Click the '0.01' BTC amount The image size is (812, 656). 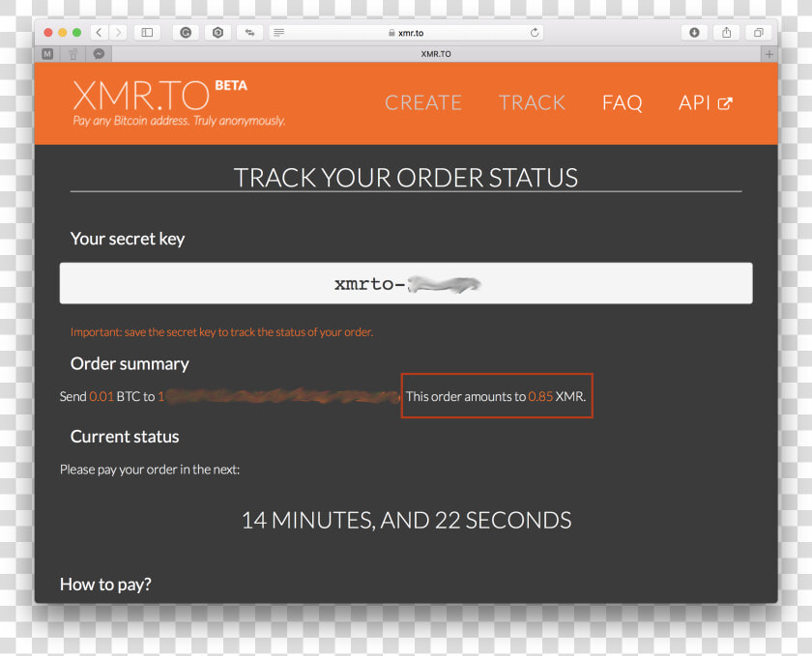(101, 397)
